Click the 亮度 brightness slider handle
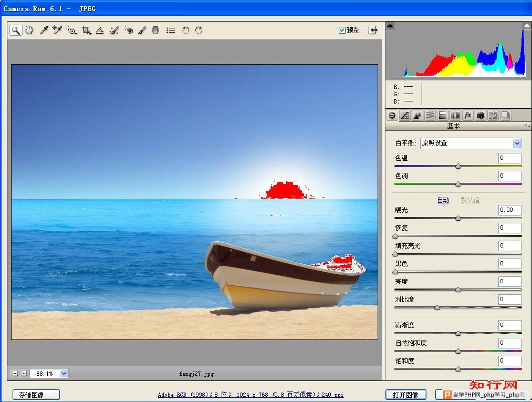This screenshot has width=532, height=402. coord(458,290)
